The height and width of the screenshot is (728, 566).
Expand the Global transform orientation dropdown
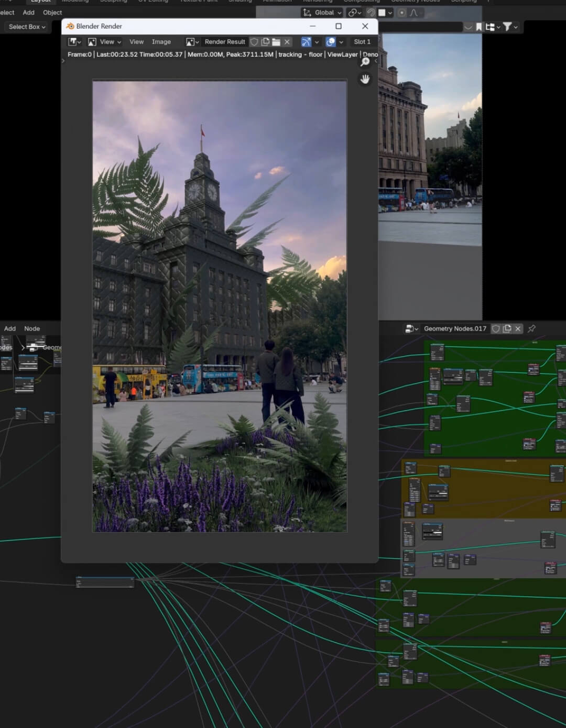coord(322,13)
